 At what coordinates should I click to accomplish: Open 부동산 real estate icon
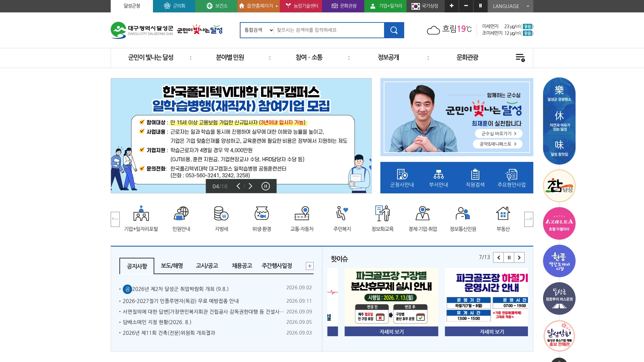pyautogui.click(x=503, y=219)
